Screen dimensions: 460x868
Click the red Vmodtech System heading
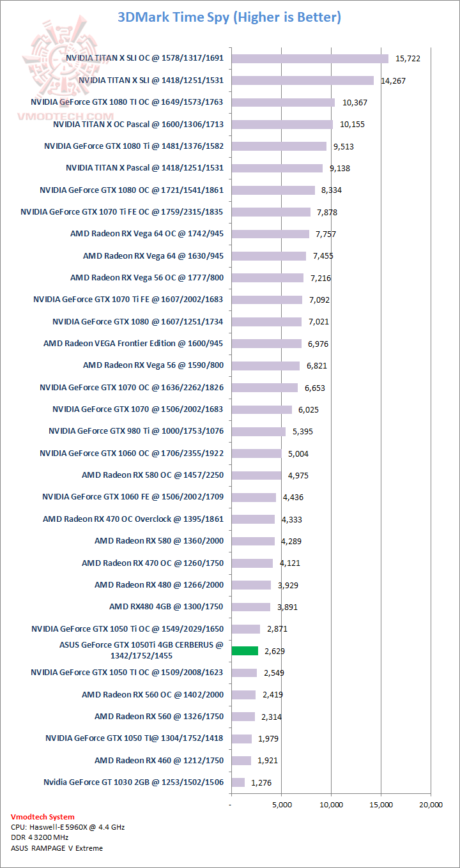[43, 817]
